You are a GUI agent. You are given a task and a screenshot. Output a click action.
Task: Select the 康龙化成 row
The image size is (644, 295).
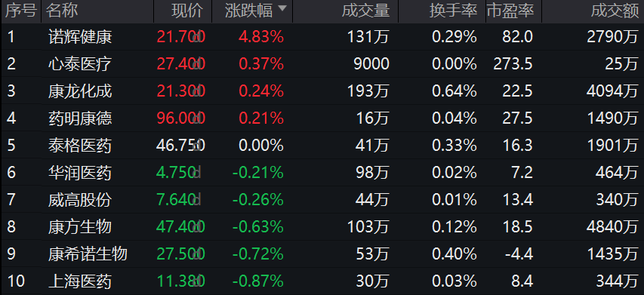pos(322,91)
